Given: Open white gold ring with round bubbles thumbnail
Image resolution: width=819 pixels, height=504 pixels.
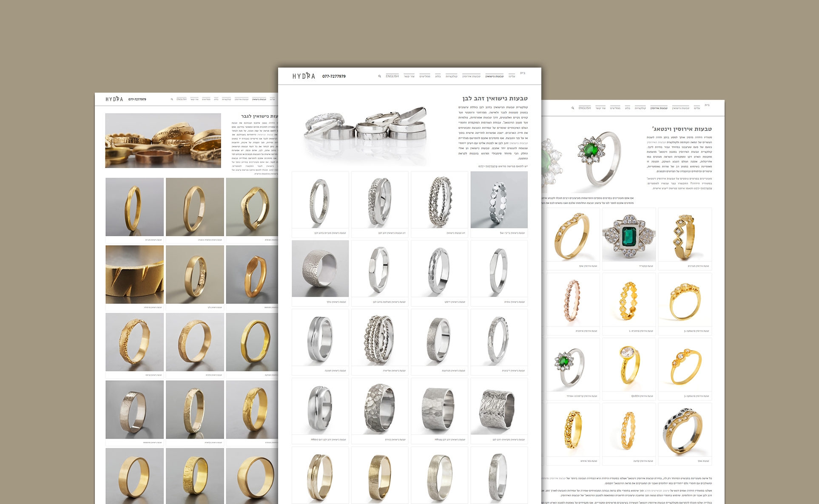Looking at the screenshot, I should 499,200.
